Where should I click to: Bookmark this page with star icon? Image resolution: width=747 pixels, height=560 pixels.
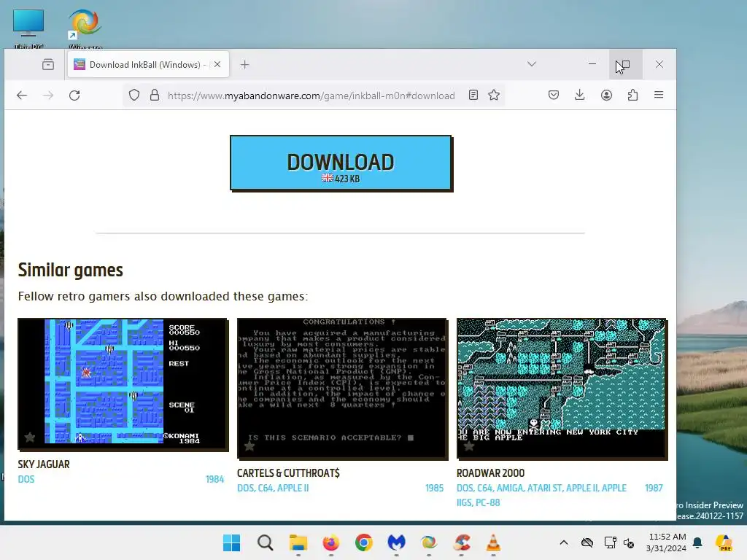pyautogui.click(x=494, y=96)
